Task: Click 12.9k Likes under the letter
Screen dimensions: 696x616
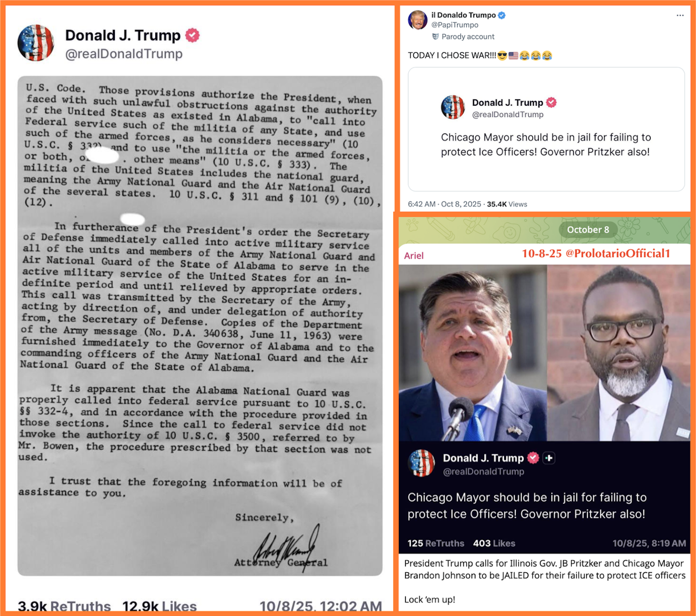Action: (x=160, y=606)
